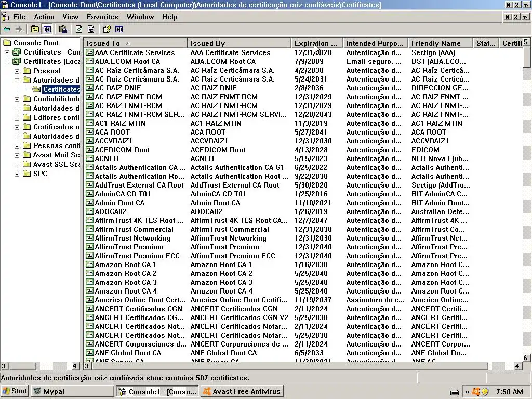Image resolution: width=532 pixels, height=399 pixels.
Task: Expand the Pessoal folder node
Action: click(17, 71)
